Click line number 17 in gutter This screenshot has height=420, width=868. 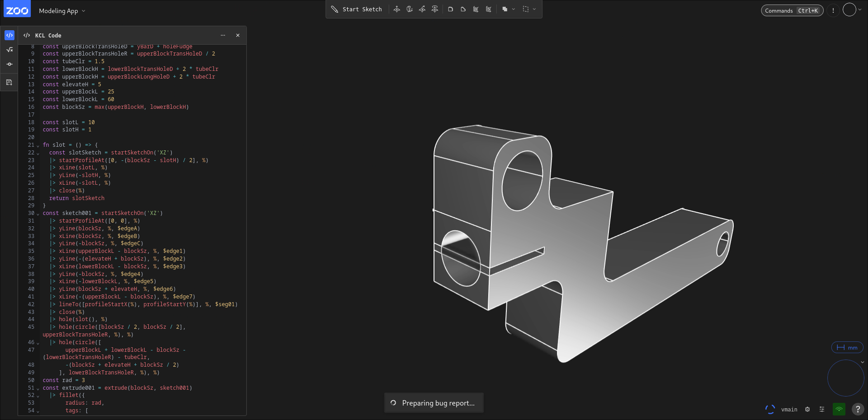point(31,115)
